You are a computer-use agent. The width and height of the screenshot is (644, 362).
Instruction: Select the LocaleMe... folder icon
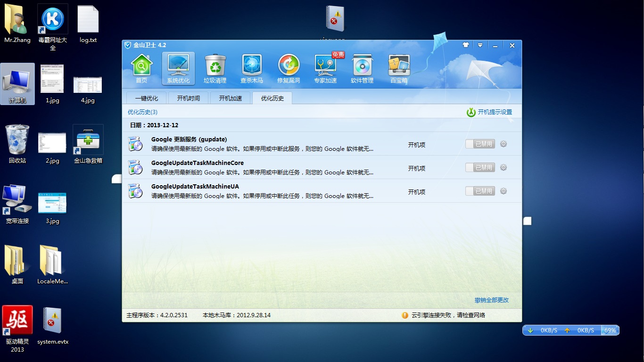coord(52,265)
